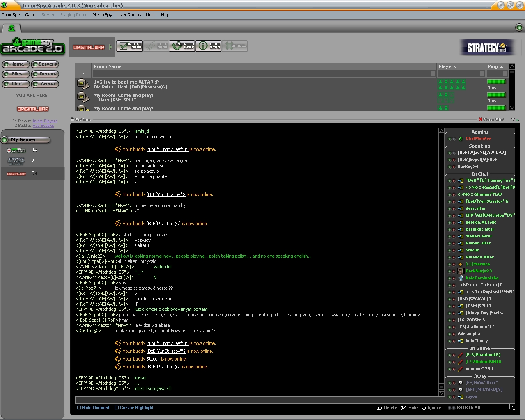Toggle status dots beside maxime5794
525x420 pixels.
(x=452, y=369)
